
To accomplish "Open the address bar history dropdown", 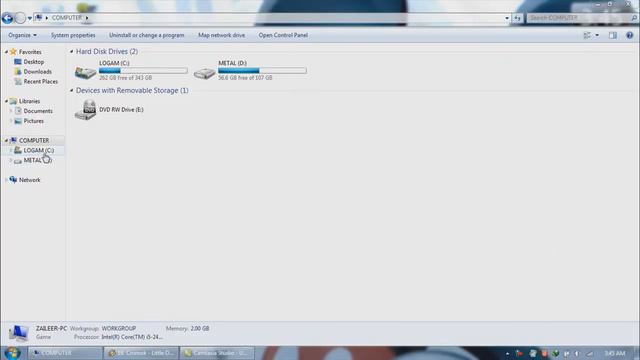I will coord(507,18).
